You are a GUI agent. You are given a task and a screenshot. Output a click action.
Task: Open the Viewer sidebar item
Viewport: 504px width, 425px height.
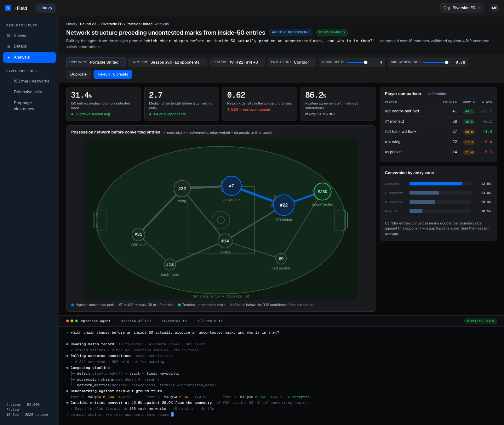tap(29, 36)
